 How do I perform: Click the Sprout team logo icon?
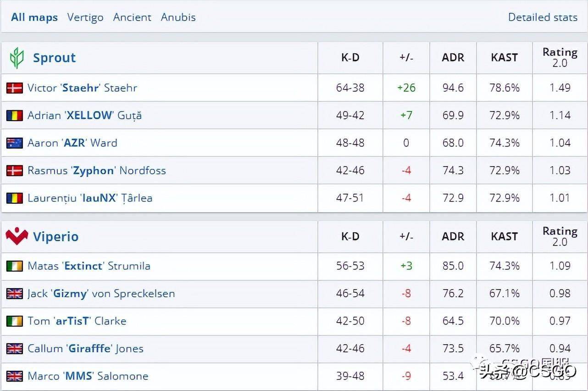tap(17, 58)
